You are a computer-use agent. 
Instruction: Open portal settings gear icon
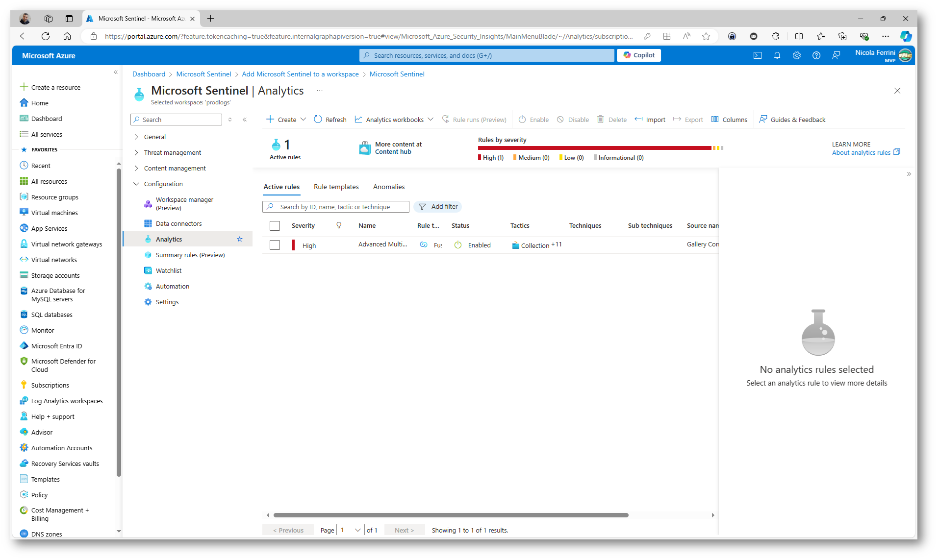click(797, 55)
